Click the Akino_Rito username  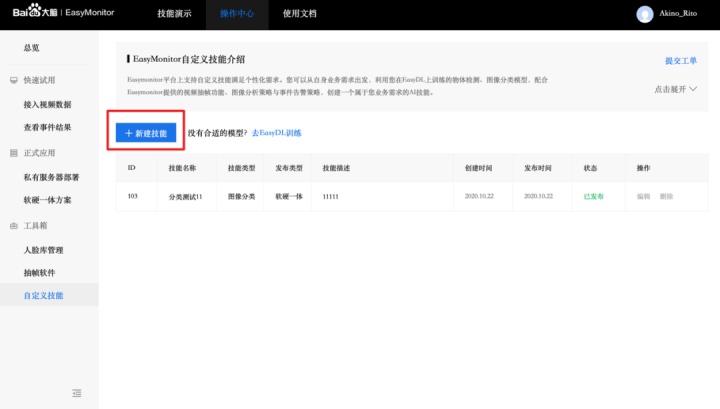(678, 13)
